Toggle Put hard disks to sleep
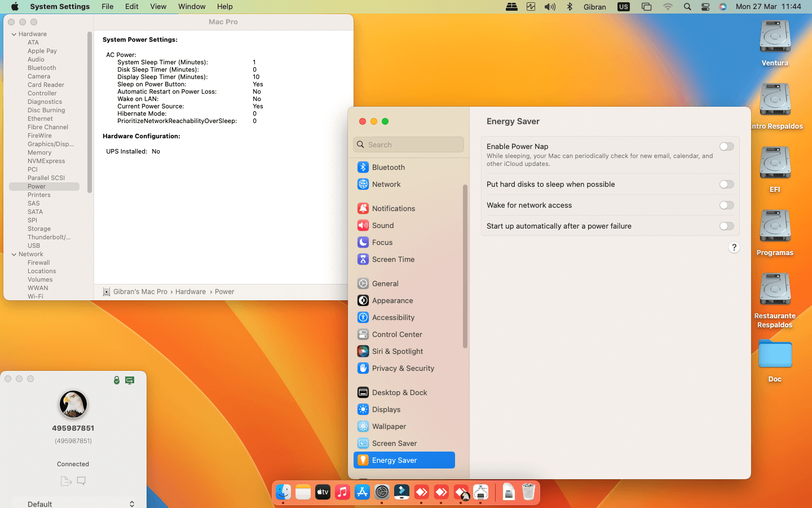This screenshot has width=812, height=508. coord(726,185)
